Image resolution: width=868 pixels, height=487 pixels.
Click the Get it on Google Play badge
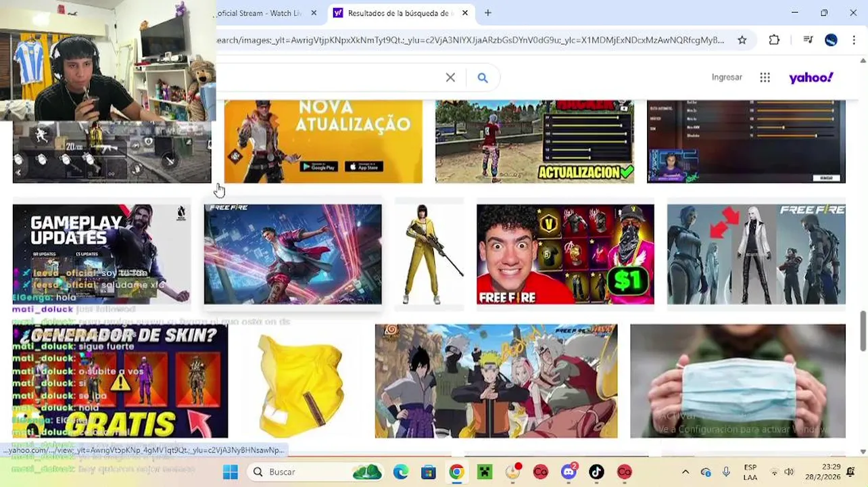318,167
